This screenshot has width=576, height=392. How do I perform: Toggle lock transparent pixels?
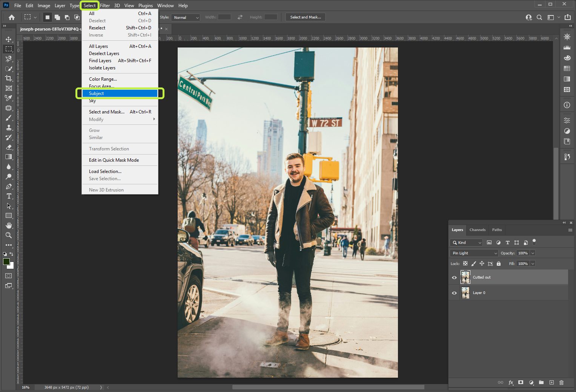(465, 263)
